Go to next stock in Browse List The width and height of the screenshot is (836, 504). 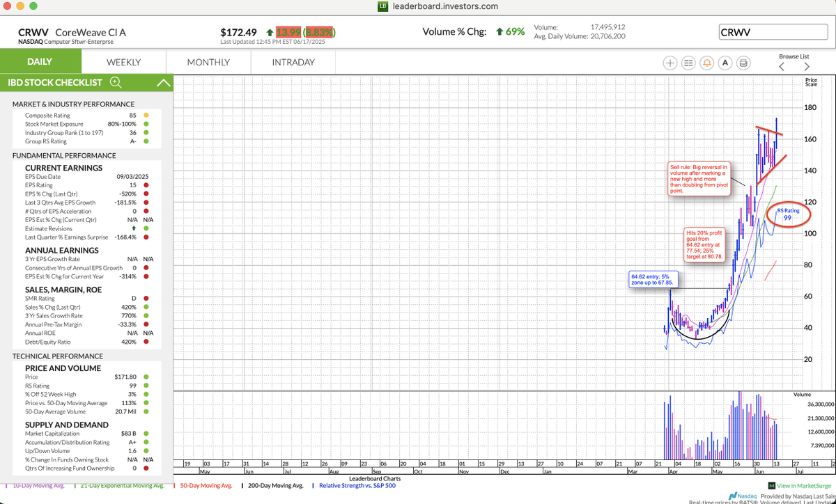pos(807,67)
